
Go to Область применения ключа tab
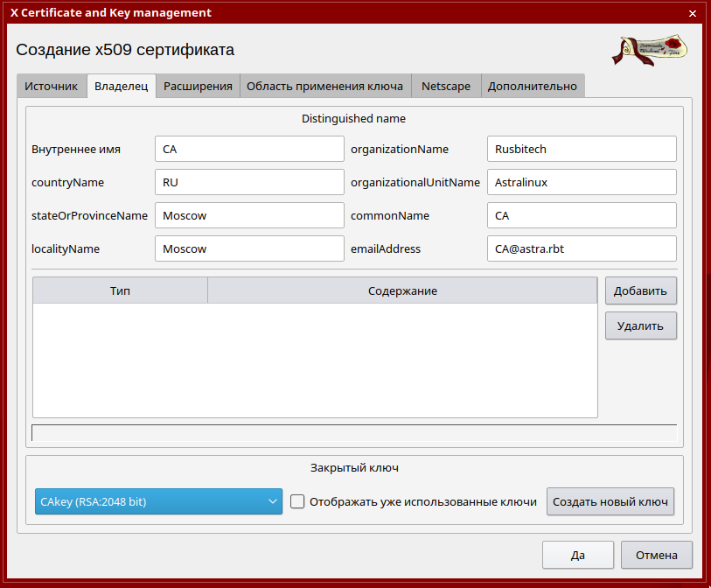324,86
